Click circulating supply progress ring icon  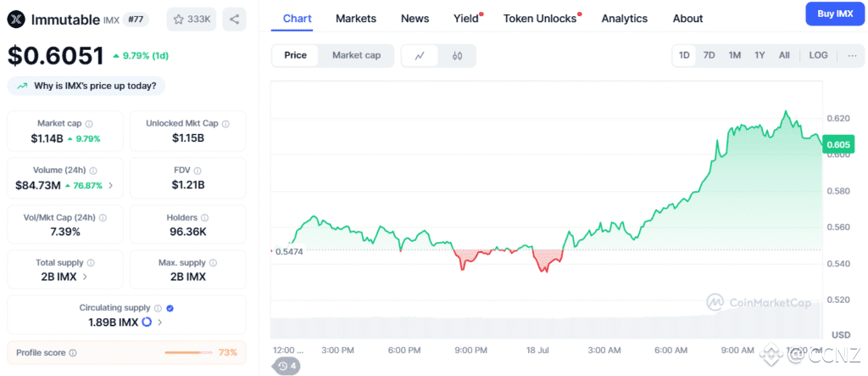(x=147, y=322)
